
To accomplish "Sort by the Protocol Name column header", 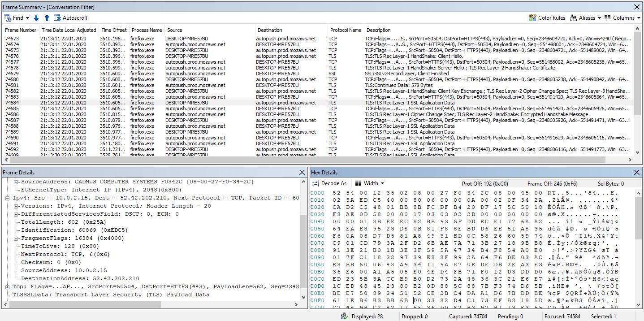I will click(x=346, y=30).
